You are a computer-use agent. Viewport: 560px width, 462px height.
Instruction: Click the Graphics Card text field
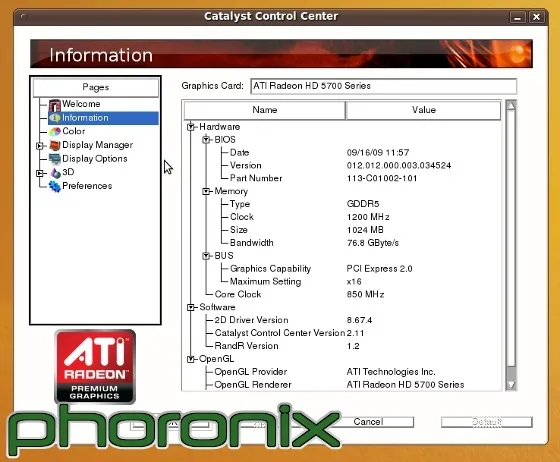384,86
